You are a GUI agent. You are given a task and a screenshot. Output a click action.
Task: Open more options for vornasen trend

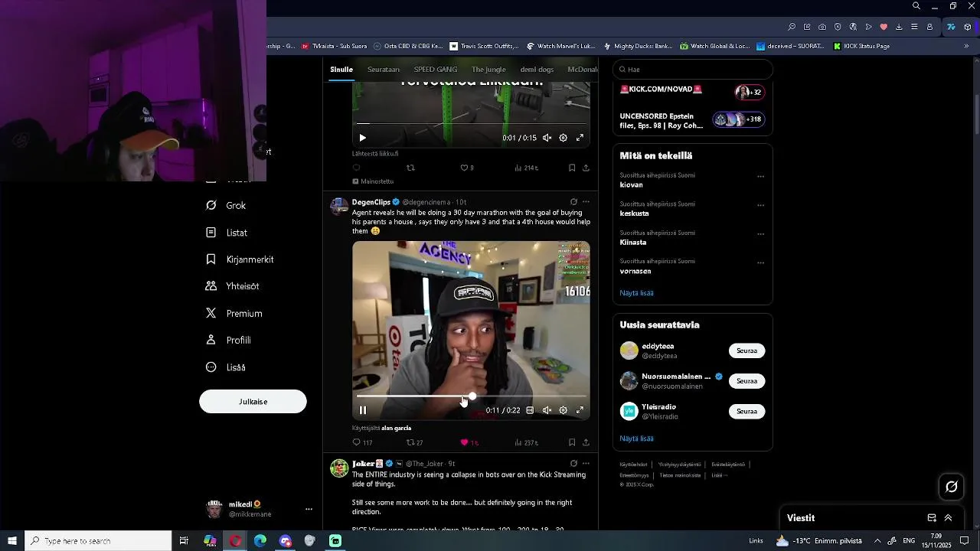click(760, 262)
